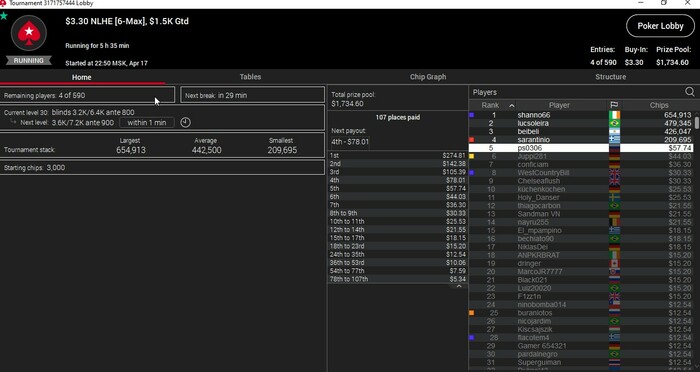
Task: Sort by the Chips column header
Action: point(659,105)
